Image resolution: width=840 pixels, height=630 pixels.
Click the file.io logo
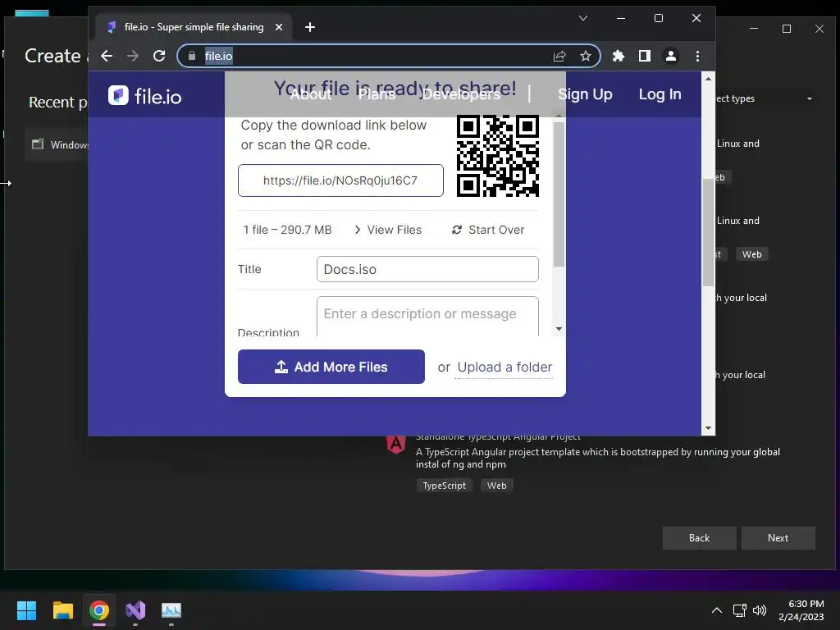click(x=144, y=96)
